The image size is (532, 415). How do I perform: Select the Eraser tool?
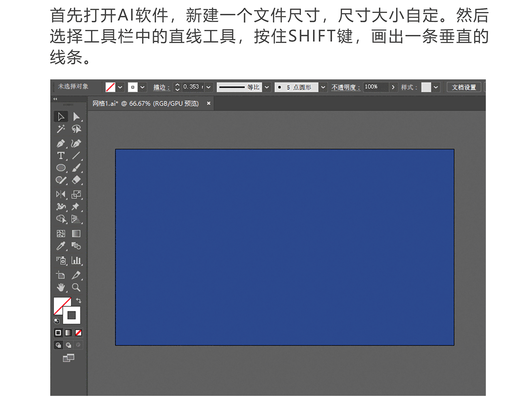pyautogui.click(x=76, y=180)
